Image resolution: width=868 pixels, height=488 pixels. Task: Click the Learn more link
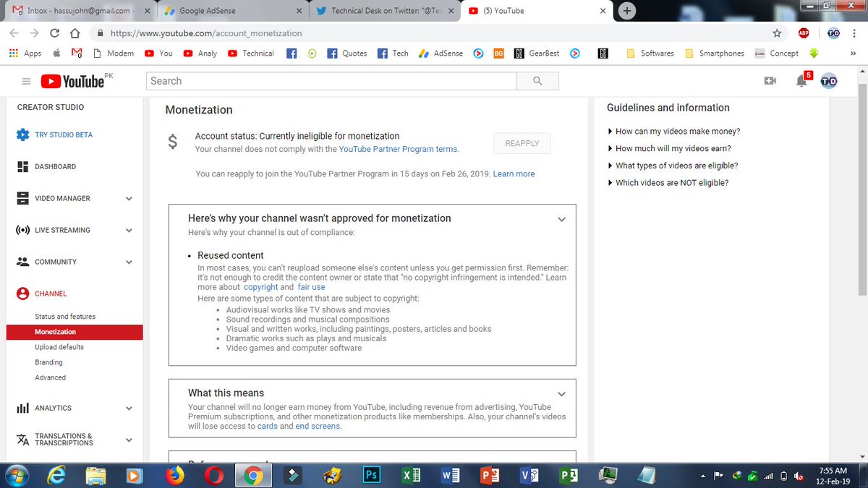pos(514,174)
